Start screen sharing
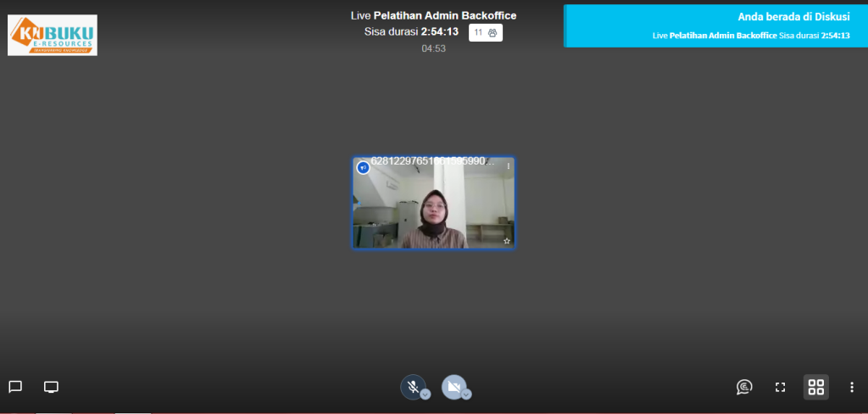 51,387
